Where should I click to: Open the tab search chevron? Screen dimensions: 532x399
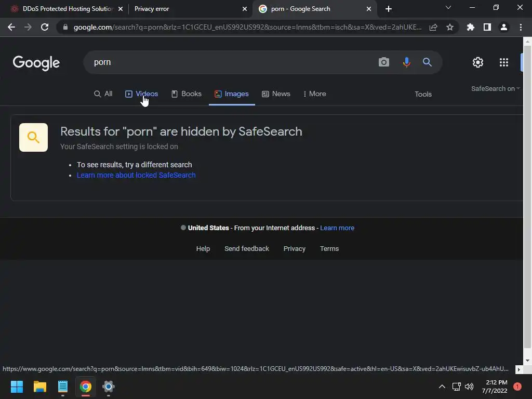(448, 7)
